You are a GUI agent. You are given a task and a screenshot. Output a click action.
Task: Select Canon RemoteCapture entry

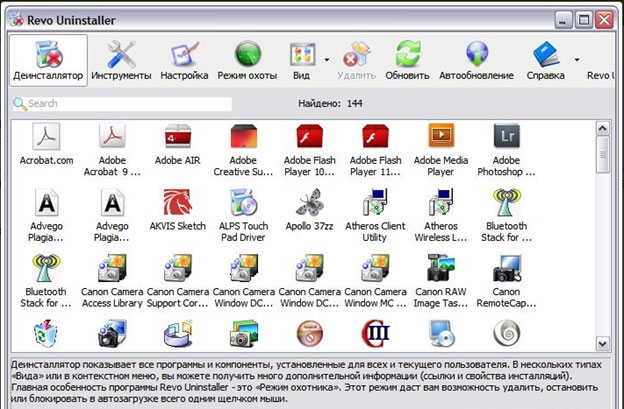pyautogui.click(x=506, y=281)
